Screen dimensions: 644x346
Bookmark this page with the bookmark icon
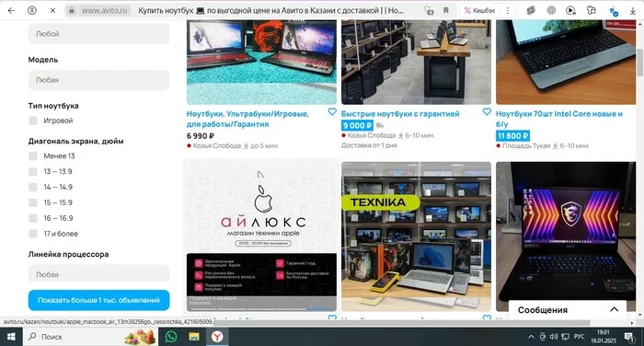446,11
